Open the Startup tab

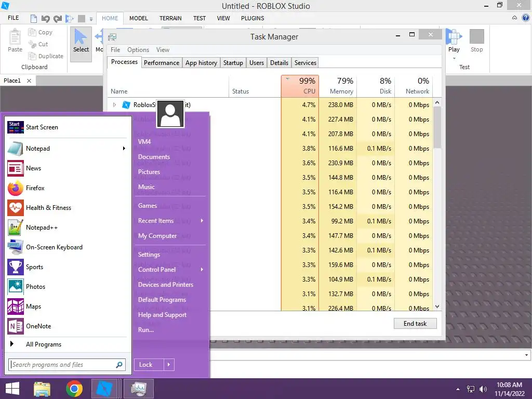pyautogui.click(x=233, y=63)
